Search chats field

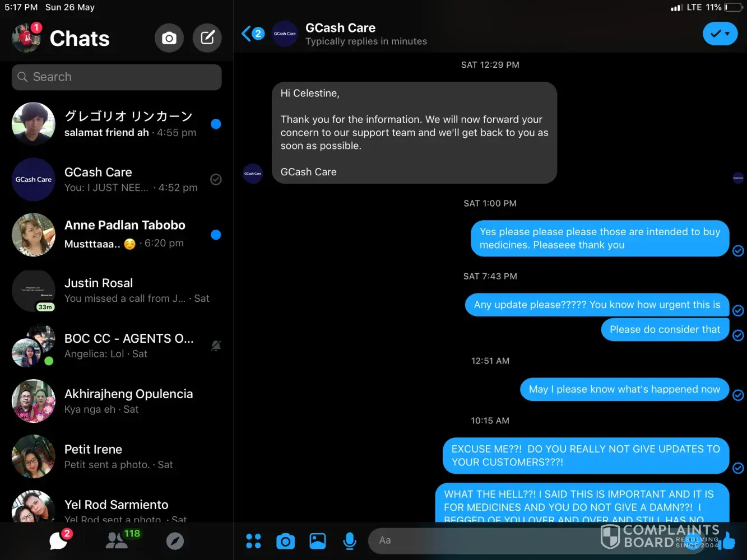117,77
